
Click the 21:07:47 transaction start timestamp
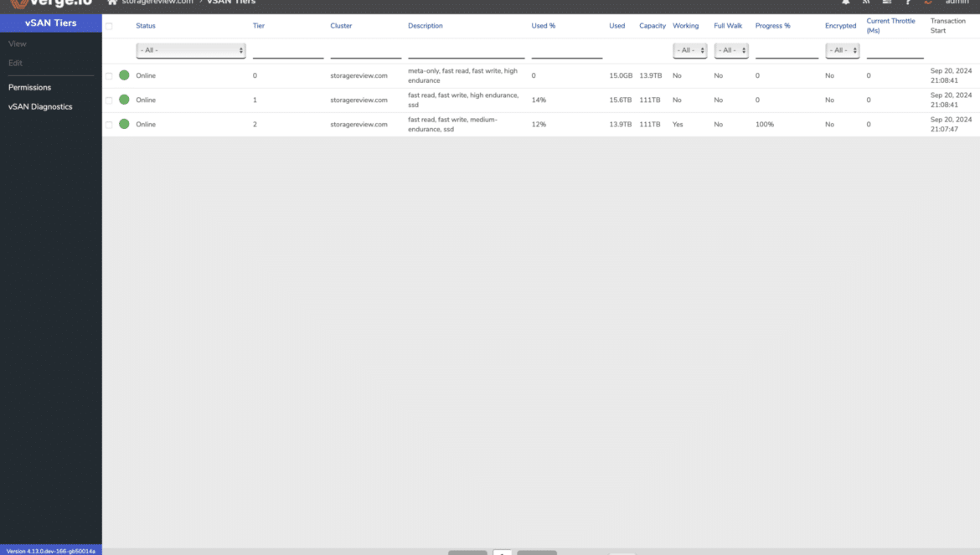point(944,129)
